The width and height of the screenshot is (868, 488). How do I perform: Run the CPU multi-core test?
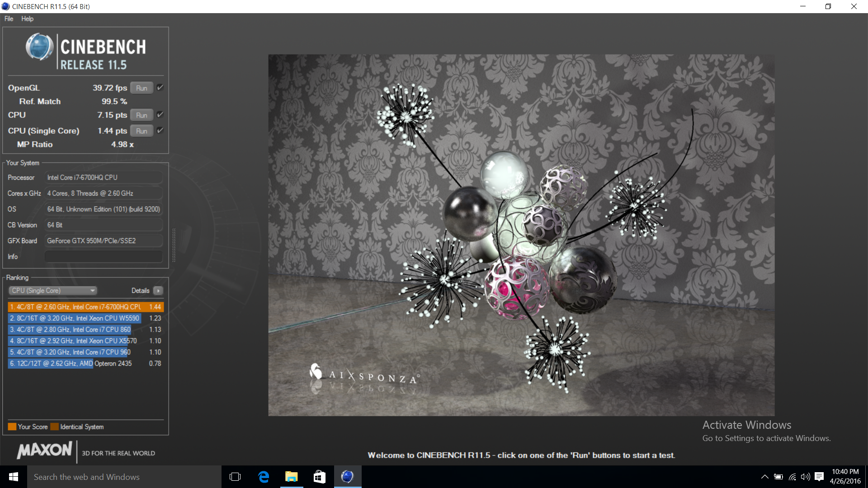[142, 115]
